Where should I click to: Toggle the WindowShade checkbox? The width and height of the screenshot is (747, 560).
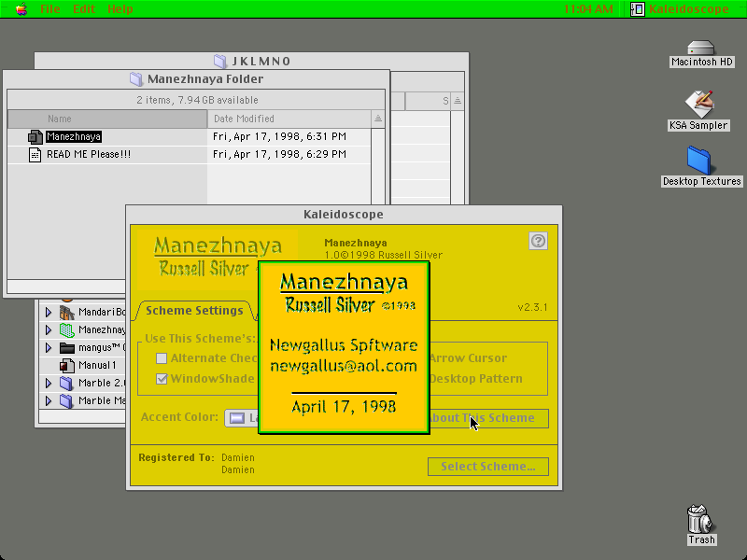162,379
